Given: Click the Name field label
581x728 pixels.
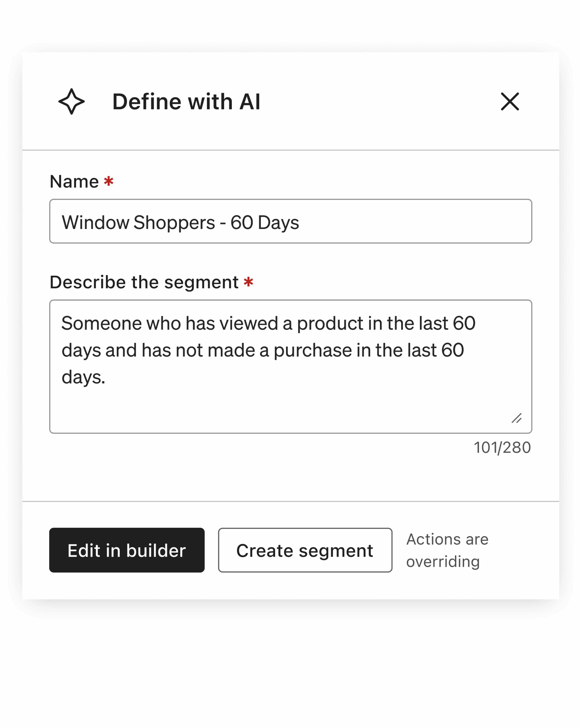Looking at the screenshot, I should coord(74,182).
